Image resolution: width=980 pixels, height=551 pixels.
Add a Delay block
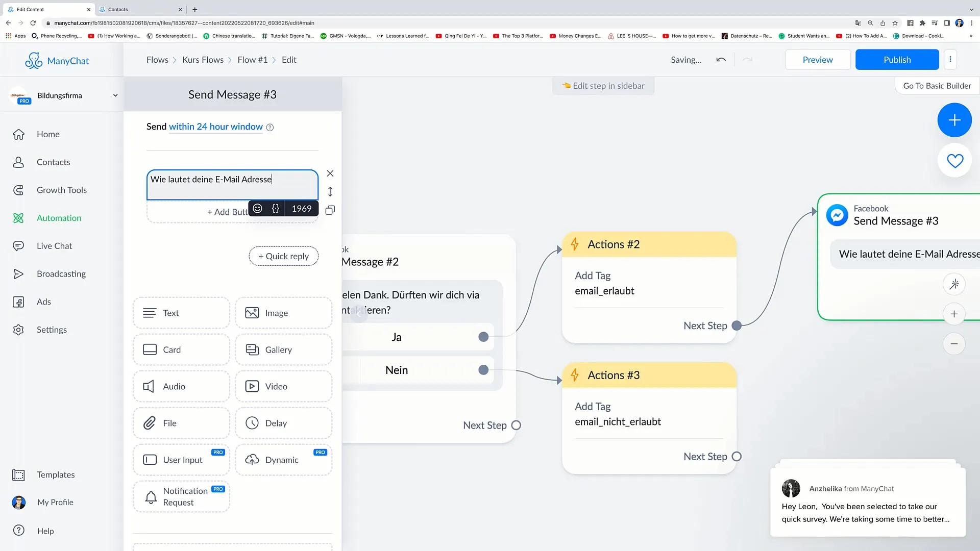(283, 423)
